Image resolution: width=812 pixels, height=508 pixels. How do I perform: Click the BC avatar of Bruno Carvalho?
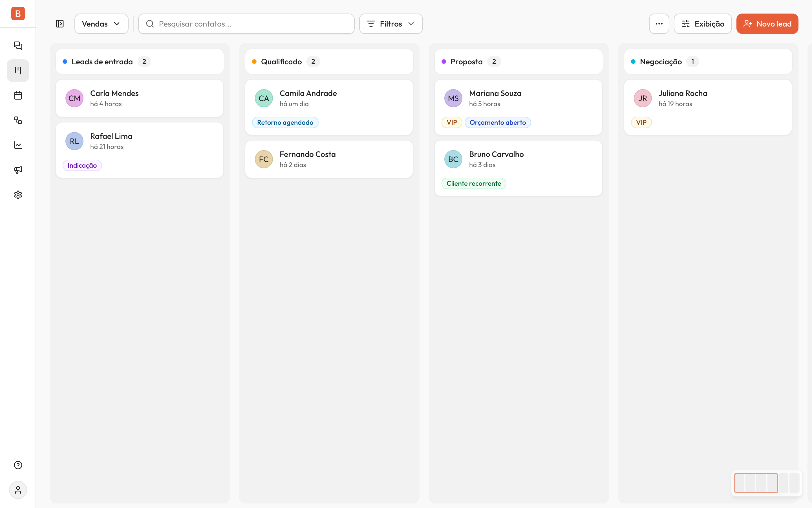click(x=453, y=159)
